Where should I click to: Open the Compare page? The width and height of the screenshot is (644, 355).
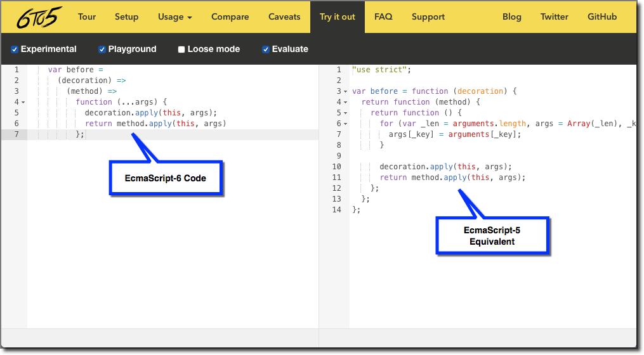[x=230, y=17]
